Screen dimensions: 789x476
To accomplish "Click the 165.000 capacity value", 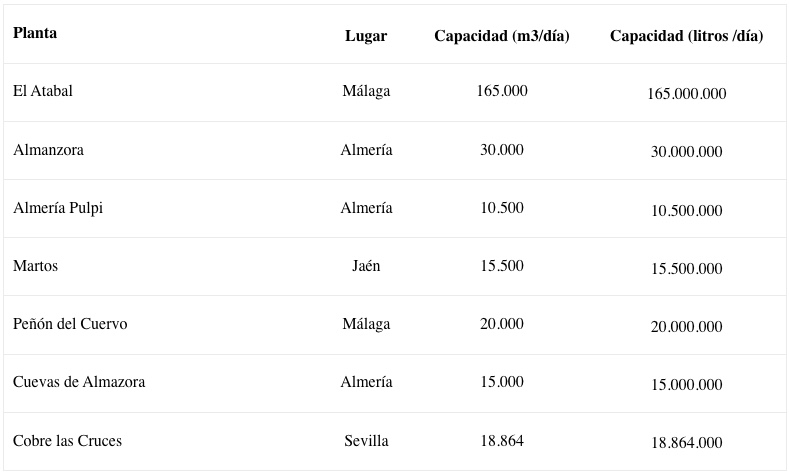I will point(502,91).
